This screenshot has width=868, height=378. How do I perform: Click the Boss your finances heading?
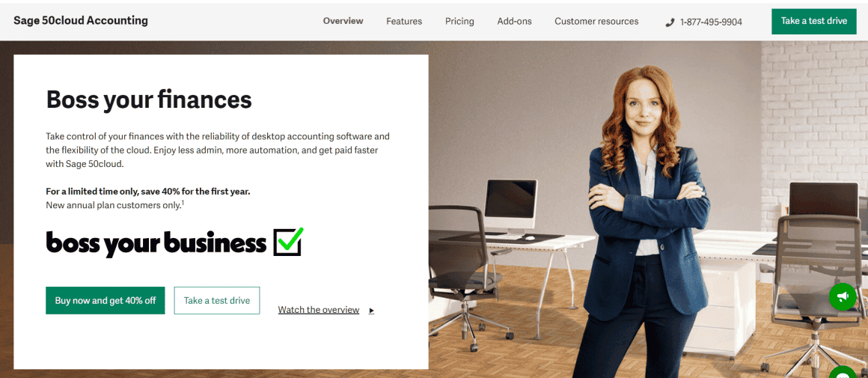click(x=149, y=100)
